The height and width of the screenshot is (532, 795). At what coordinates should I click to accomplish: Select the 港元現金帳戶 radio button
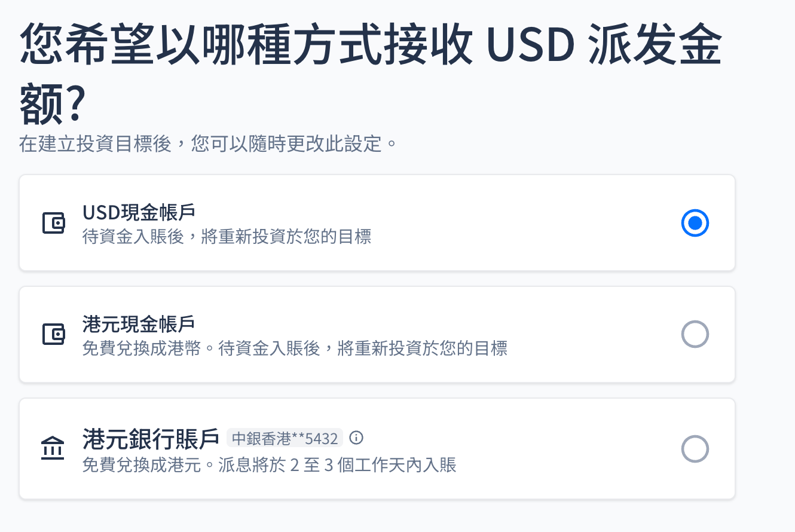coord(695,334)
